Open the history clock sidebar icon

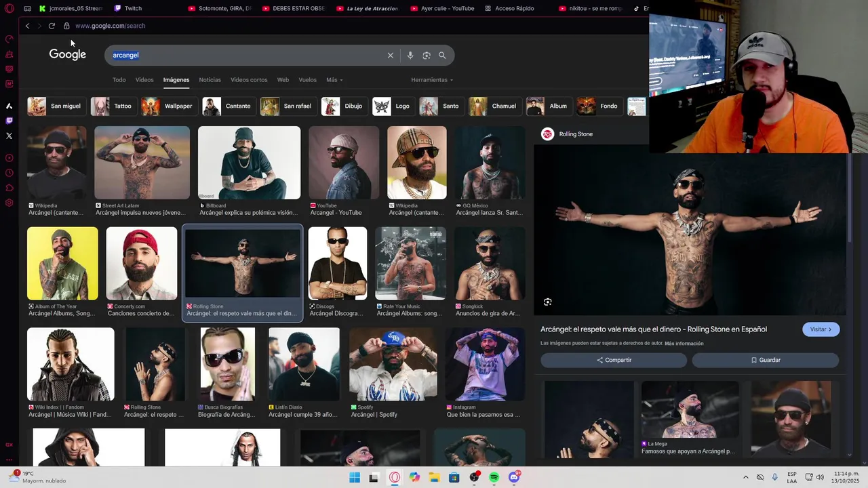tap(9, 173)
